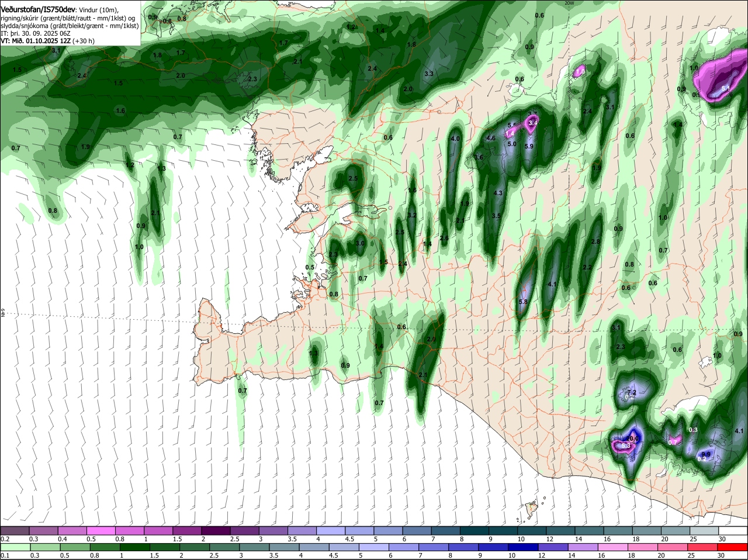Click the '5.8' precipitation value on the map

(x=523, y=302)
